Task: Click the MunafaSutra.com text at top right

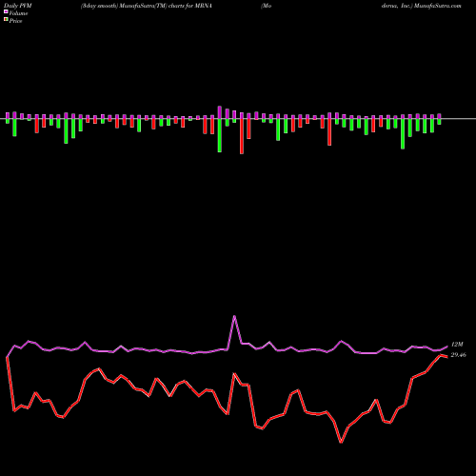Action: pyautogui.click(x=438, y=6)
